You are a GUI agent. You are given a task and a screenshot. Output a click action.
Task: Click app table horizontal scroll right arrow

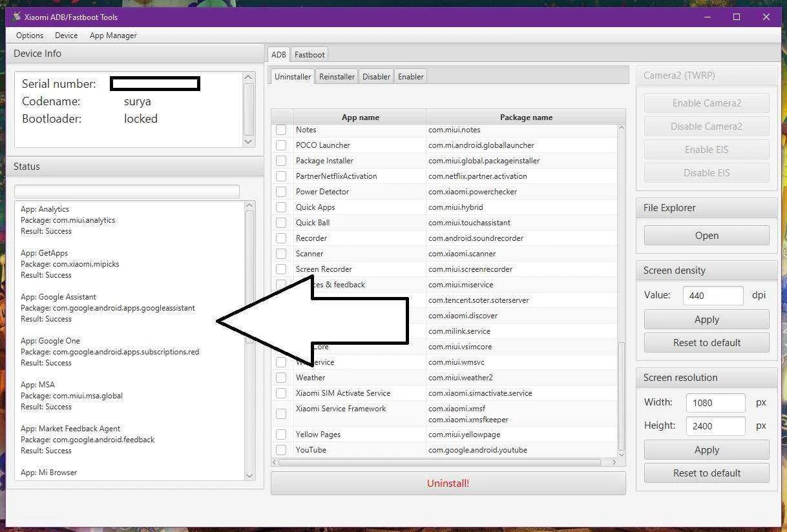614,462
